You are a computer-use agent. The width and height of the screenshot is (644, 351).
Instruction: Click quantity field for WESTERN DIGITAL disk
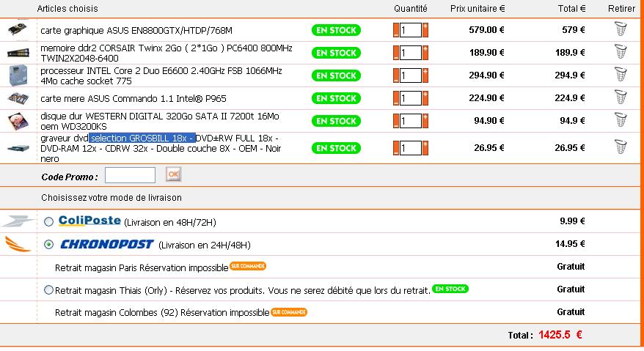pyautogui.click(x=411, y=121)
